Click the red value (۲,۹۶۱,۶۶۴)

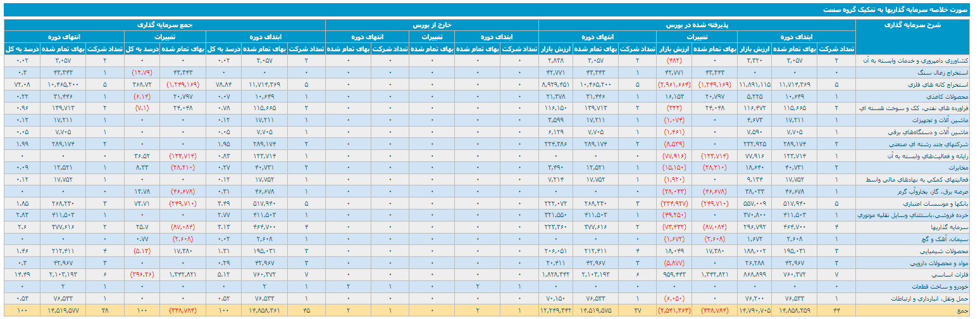point(673,84)
